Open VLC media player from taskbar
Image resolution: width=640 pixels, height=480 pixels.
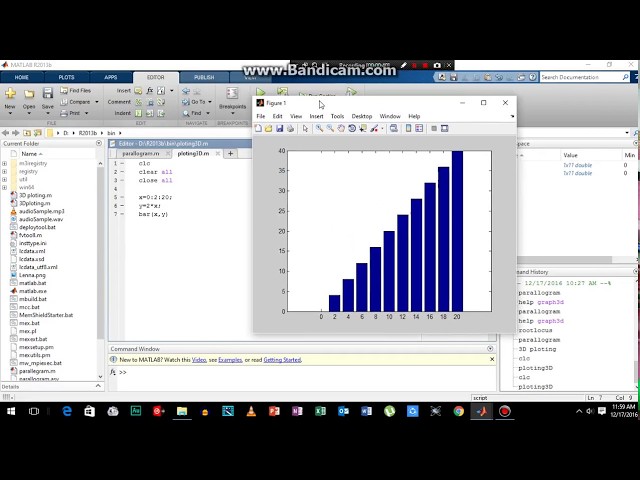[251, 411]
